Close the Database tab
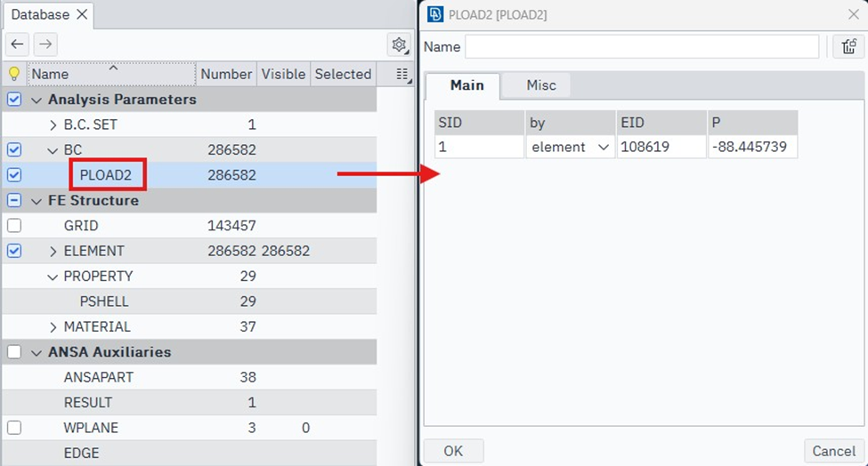 [x=82, y=14]
